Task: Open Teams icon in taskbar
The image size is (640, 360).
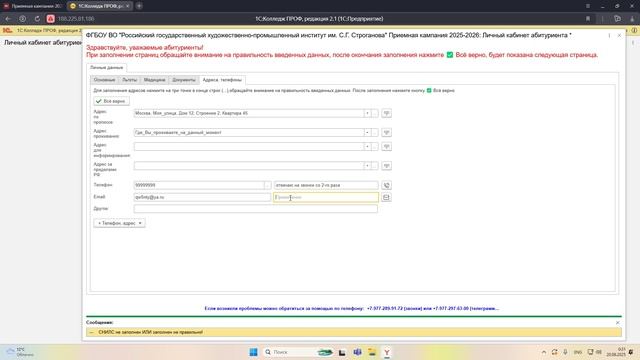Action: click(357, 352)
